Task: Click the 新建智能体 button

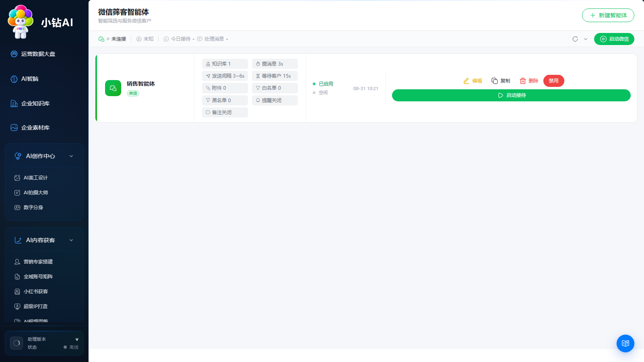Action: 608,15
